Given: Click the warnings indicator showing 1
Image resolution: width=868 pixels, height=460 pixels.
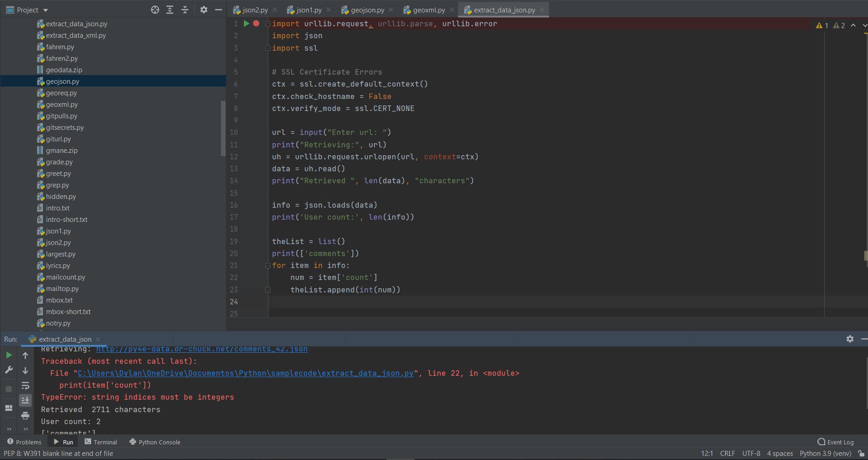Looking at the screenshot, I should (x=822, y=25).
